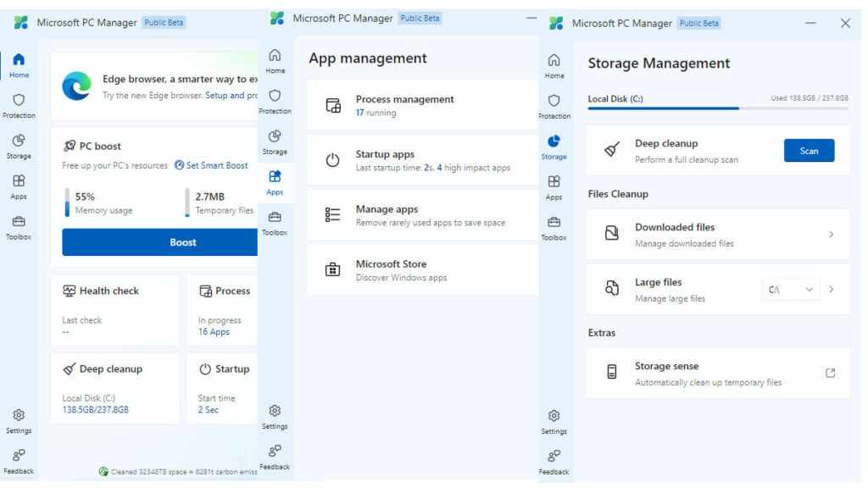Click the cleaned space carbon emission status

[178, 471]
